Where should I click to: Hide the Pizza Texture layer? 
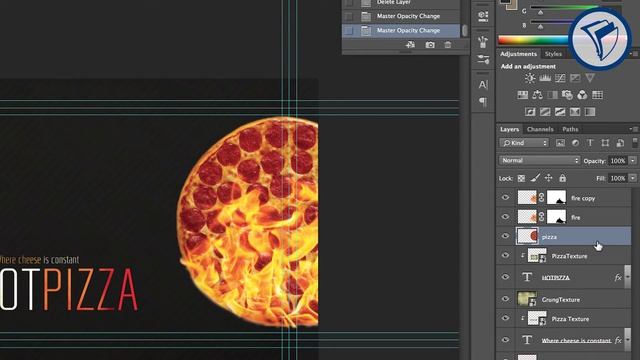[x=505, y=318]
